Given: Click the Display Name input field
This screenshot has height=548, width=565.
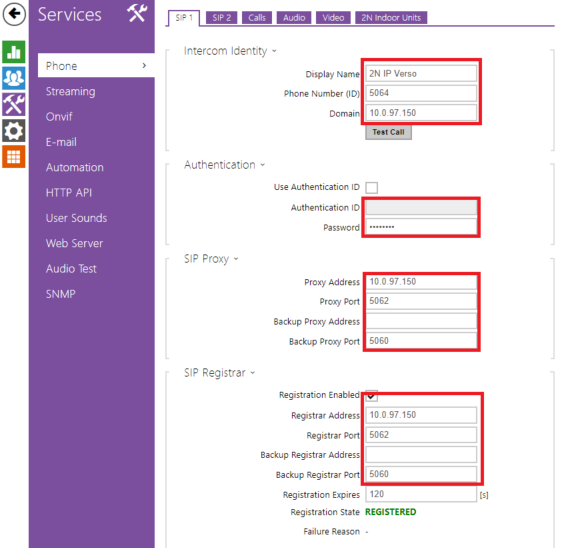Looking at the screenshot, I should pos(421,73).
